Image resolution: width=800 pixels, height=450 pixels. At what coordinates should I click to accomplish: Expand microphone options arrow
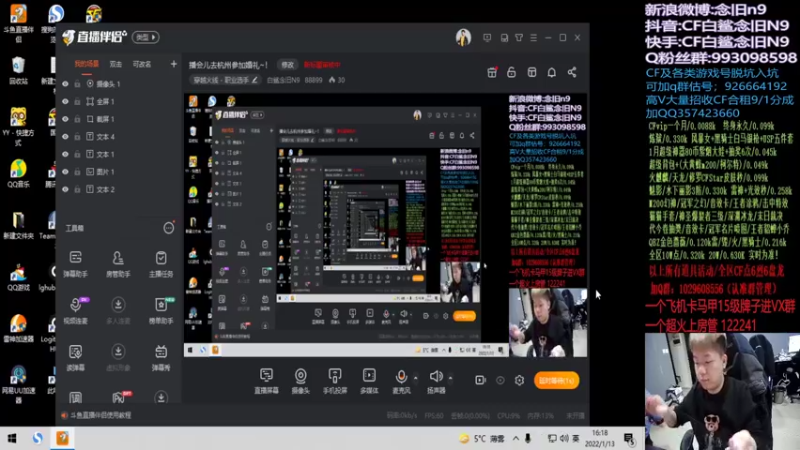pyautogui.click(x=415, y=378)
